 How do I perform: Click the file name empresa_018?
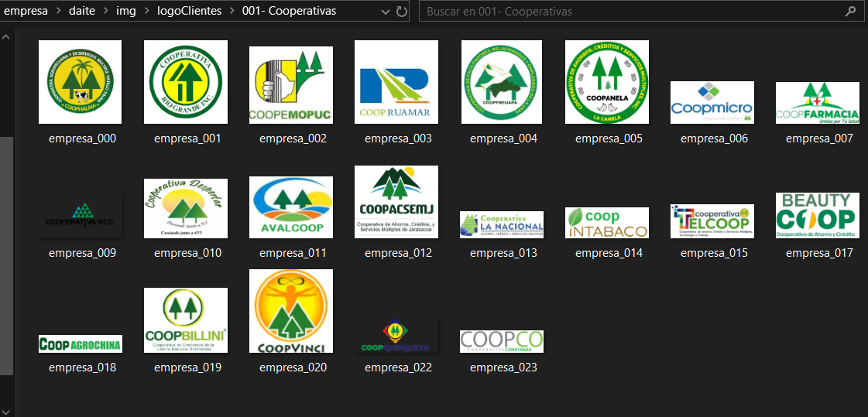(83, 367)
